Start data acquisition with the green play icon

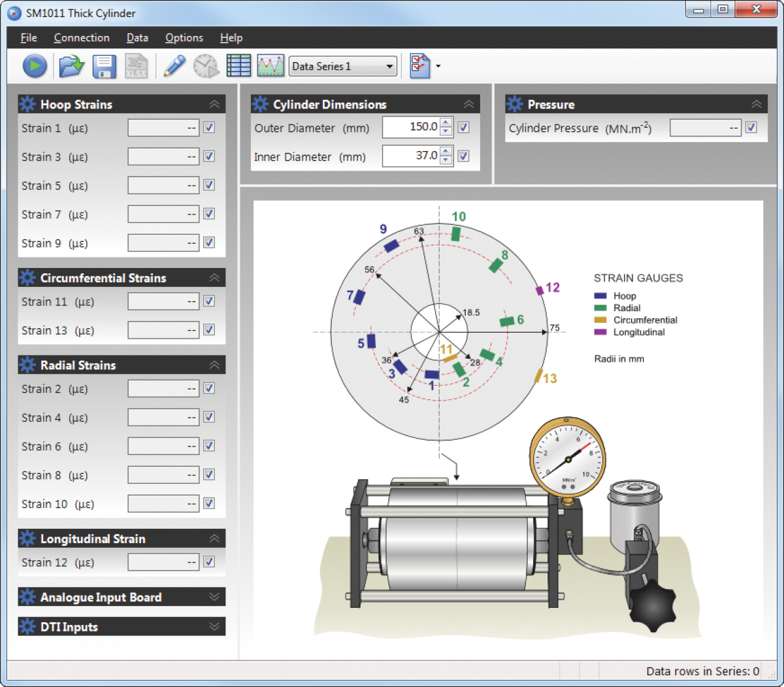coord(35,66)
